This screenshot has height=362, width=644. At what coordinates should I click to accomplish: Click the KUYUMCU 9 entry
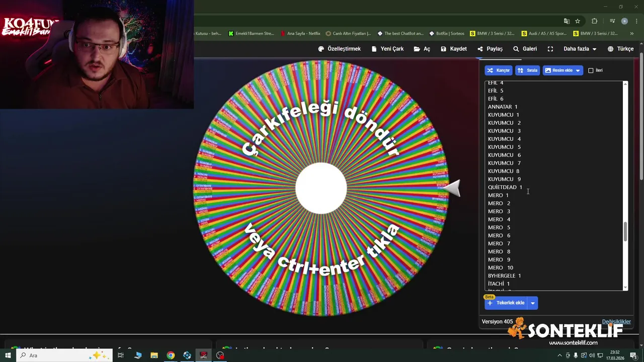504,179
